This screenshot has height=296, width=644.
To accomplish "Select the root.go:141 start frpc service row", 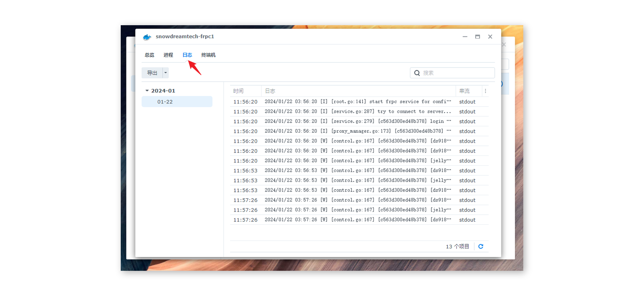I will [x=359, y=102].
